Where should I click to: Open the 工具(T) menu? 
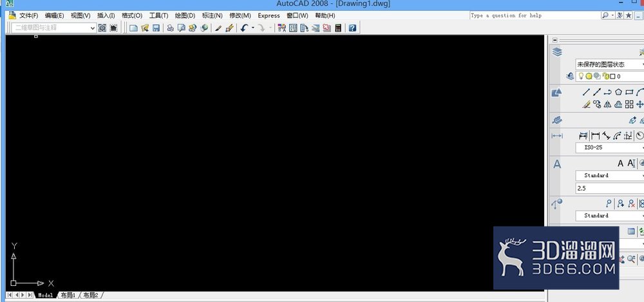click(158, 15)
